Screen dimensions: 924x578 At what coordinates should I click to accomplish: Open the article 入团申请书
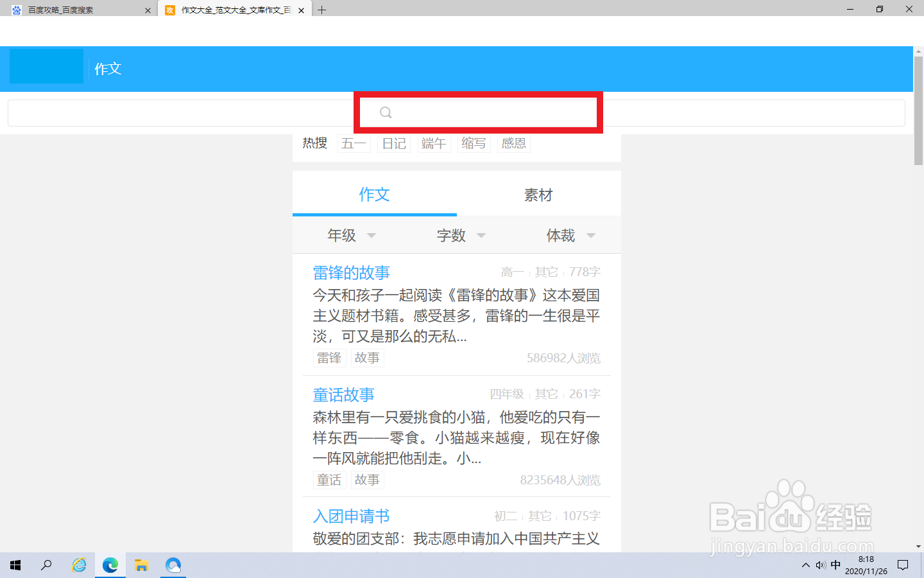351,516
